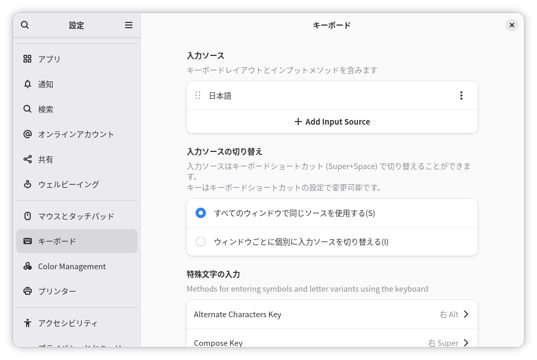
Task: Click the 特殊文字の入力 heading
Action: click(x=213, y=274)
